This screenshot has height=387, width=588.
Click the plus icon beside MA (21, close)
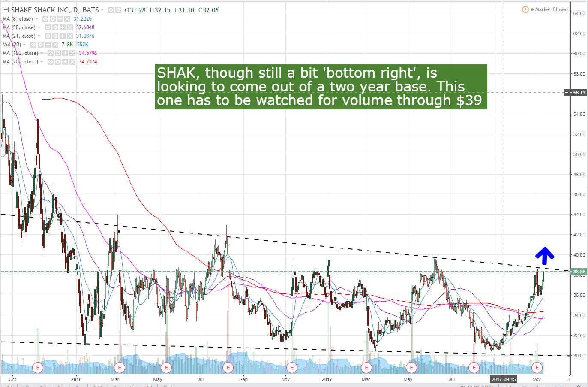(x=62, y=36)
